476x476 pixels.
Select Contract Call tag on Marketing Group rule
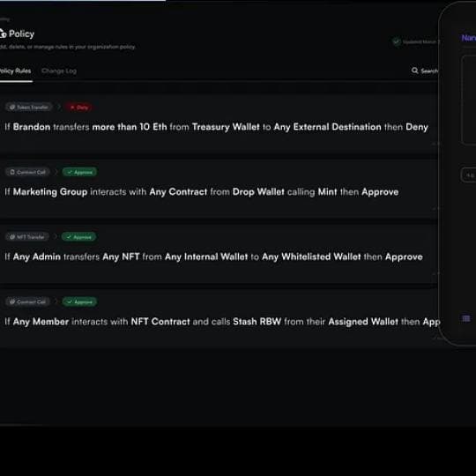tap(27, 172)
